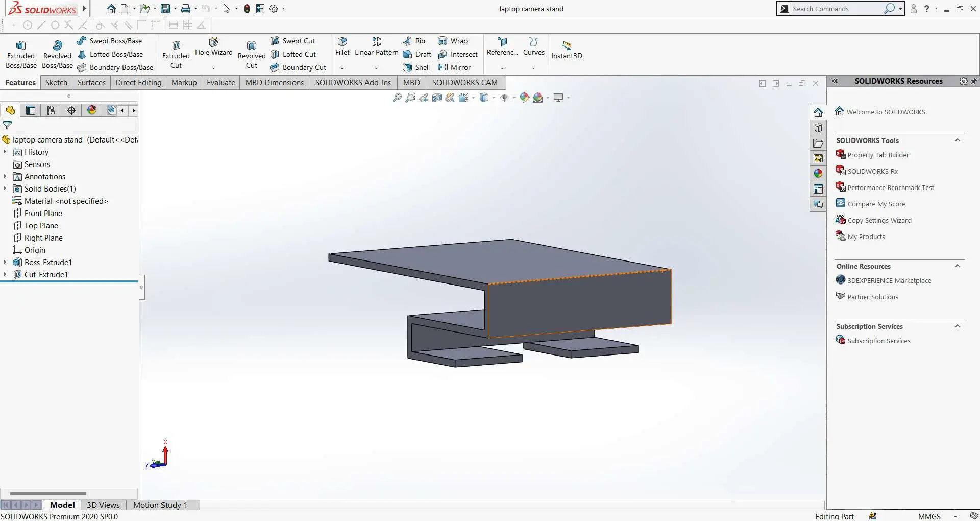Toggle the feature tree filter

(8, 125)
